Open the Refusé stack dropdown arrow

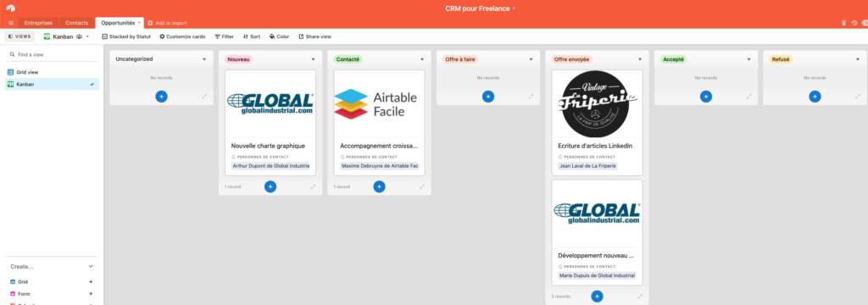tap(858, 59)
